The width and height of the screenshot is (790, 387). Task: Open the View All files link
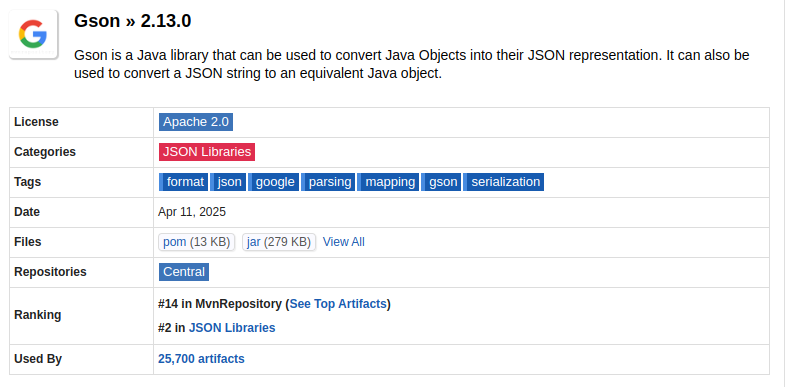(344, 242)
